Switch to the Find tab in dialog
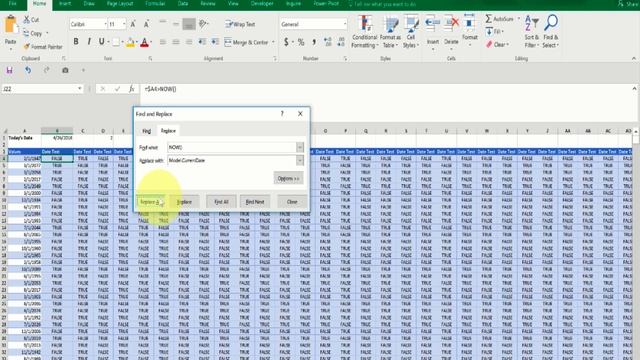This screenshot has width=640, height=360. tap(147, 131)
